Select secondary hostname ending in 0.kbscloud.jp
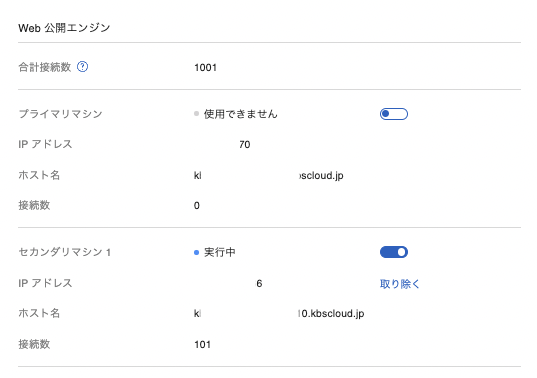Viewport: 537px width, 378px height. point(279,313)
